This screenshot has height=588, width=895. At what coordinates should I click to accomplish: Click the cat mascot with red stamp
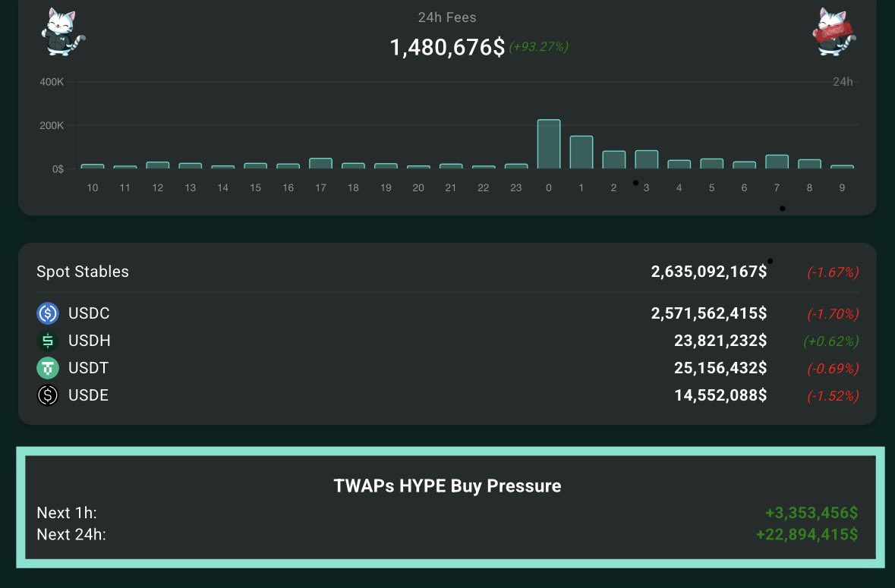pyautogui.click(x=834, y=32)
